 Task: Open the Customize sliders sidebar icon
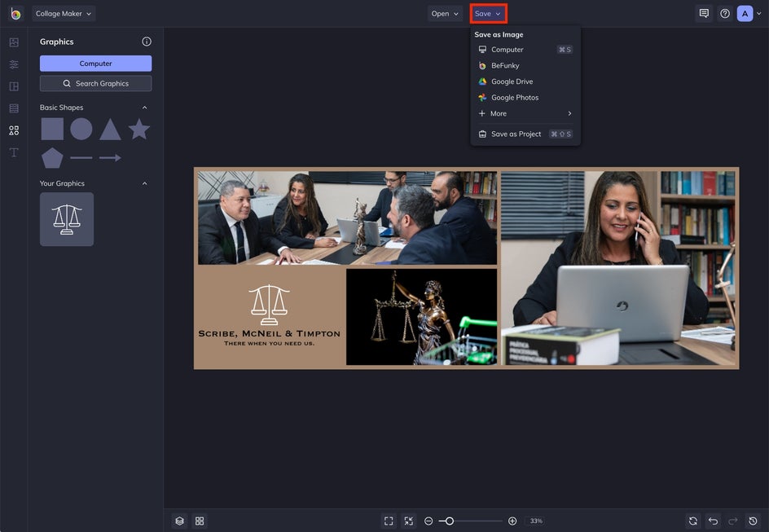click(x=14, y=64)
